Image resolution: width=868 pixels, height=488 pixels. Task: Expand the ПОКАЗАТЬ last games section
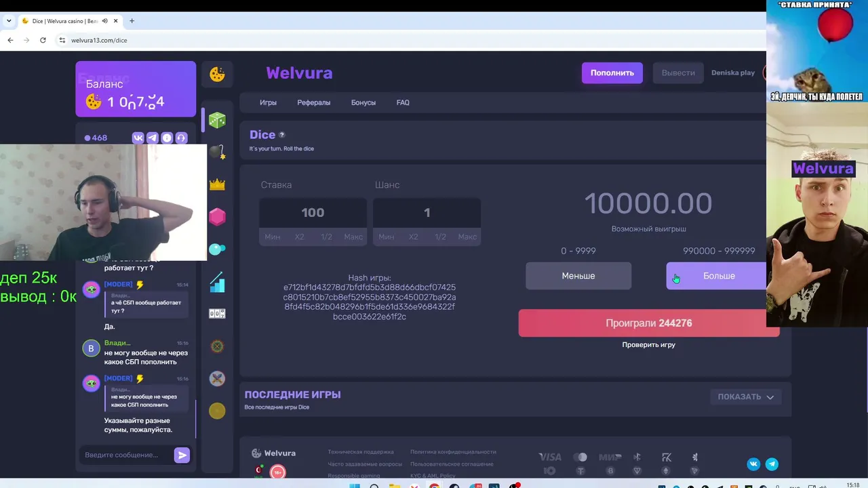coord(746,396)
